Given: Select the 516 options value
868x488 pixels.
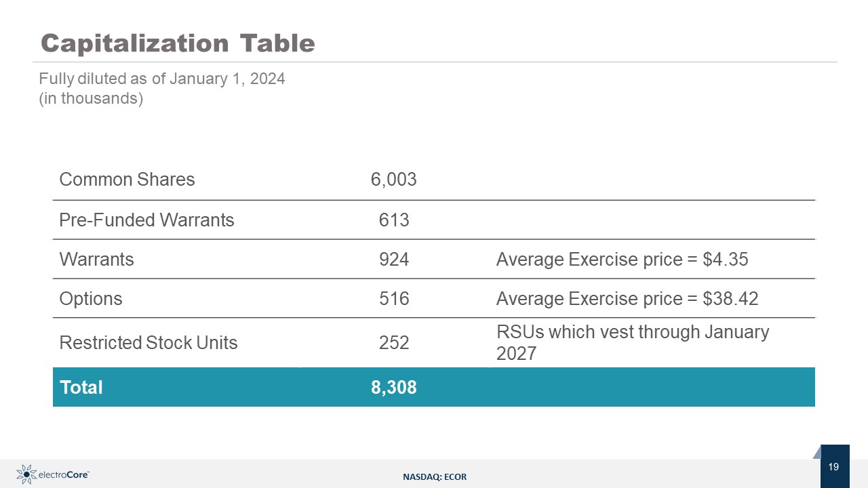Looking at the screenshot, I should point(394,299).
